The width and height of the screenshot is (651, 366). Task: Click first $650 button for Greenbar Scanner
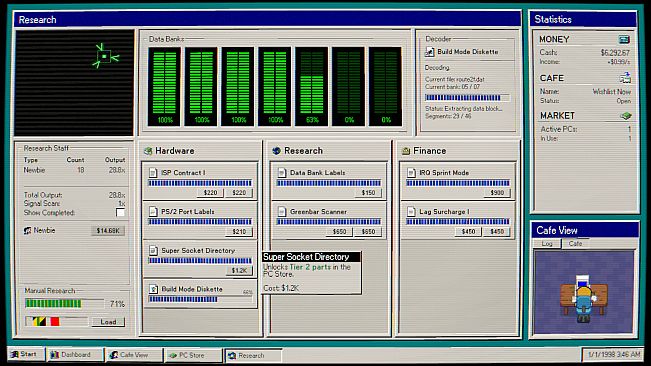point(339,232)
